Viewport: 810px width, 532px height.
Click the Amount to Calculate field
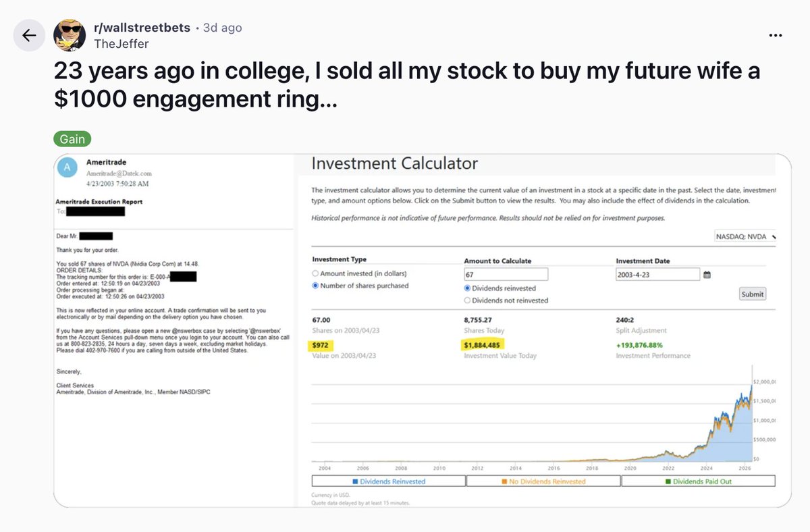coord(506,275)
